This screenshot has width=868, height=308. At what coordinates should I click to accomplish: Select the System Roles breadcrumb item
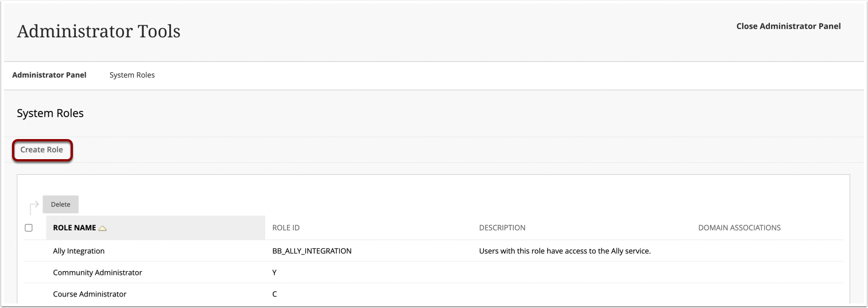click(x=132, y=75)
